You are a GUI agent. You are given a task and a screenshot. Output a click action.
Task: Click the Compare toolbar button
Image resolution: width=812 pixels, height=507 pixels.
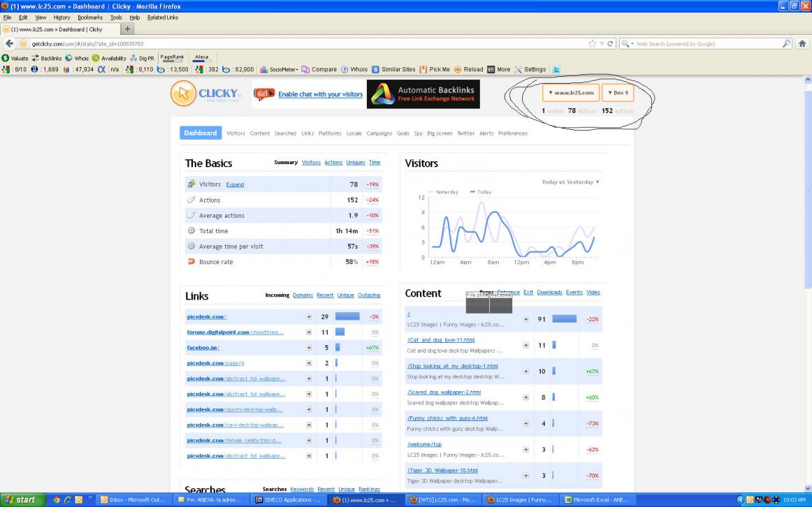coord(319,69)
